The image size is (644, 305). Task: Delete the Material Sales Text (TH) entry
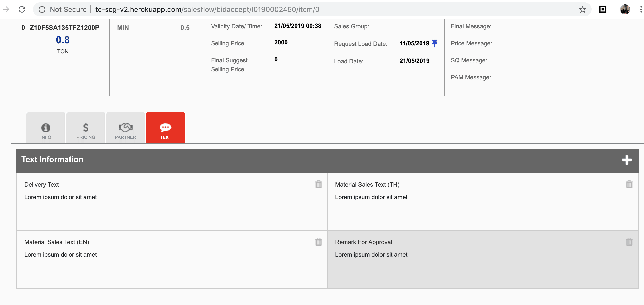[629, 184]
